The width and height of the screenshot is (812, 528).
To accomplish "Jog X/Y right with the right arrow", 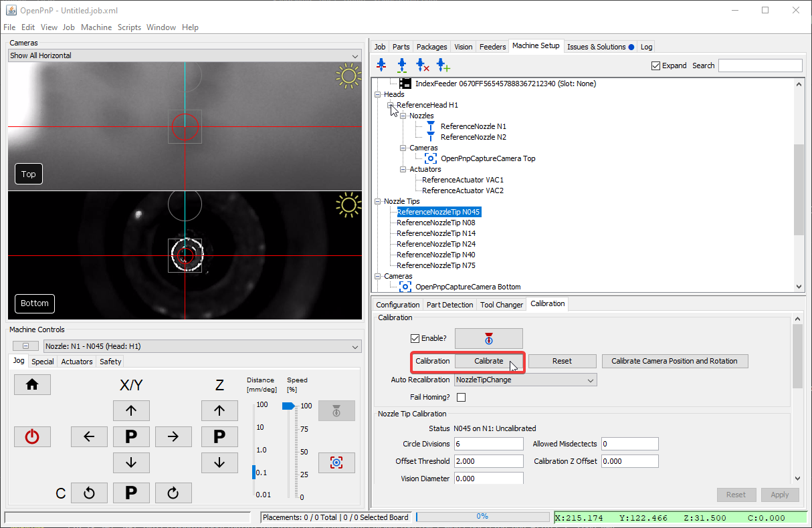I will (173, 437).
